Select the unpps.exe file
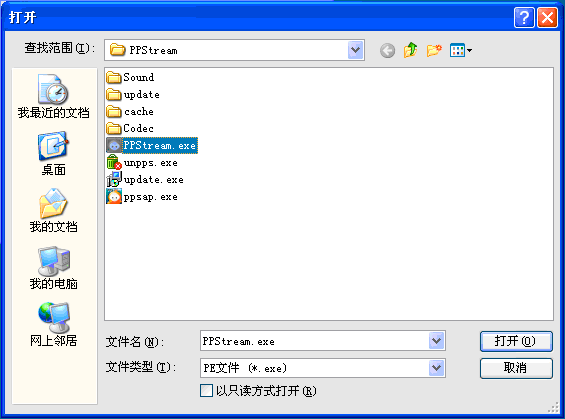This screenshot has width=565, height=419. [x=142, y=162]
